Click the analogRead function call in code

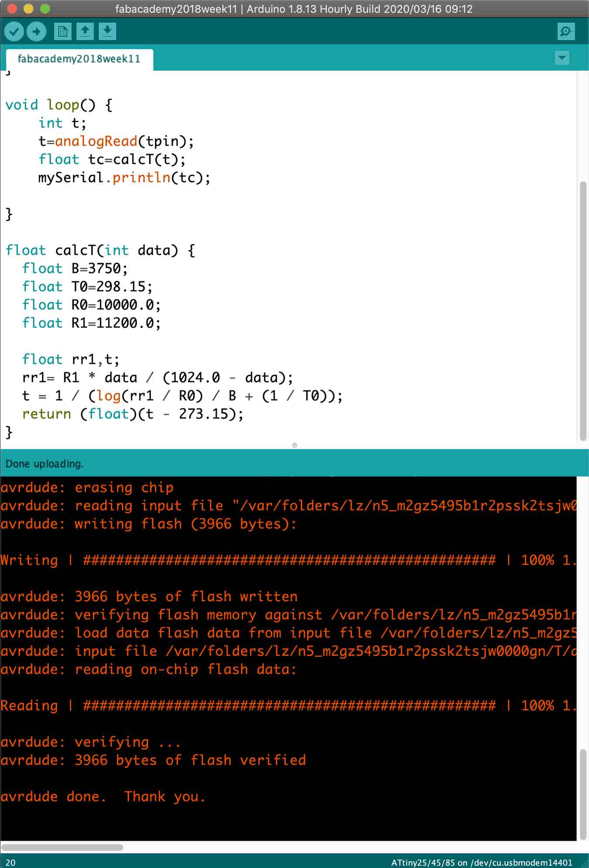pos(96,141)
